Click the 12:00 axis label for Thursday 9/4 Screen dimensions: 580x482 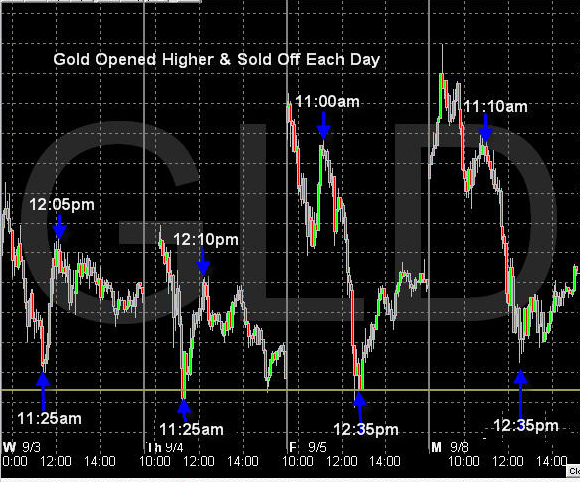199,461
